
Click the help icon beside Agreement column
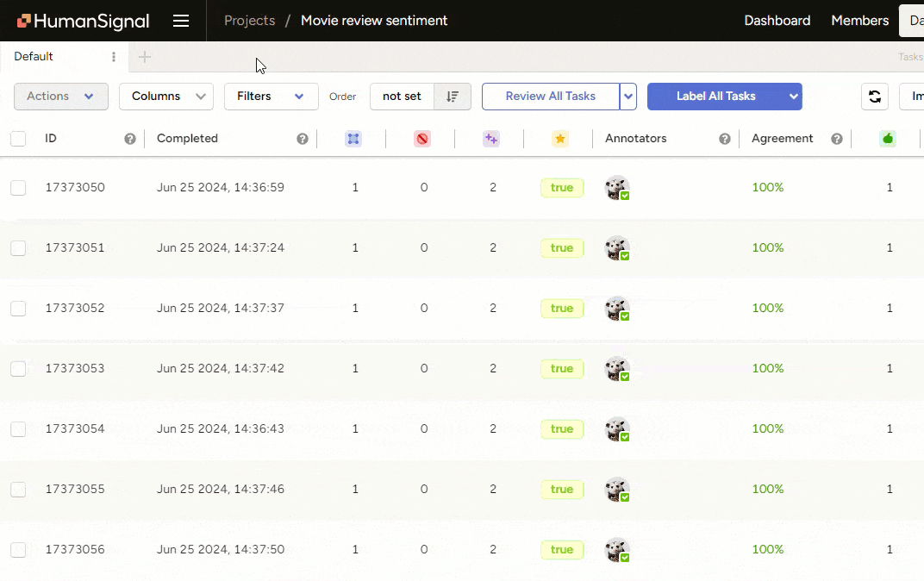point(836,139)
